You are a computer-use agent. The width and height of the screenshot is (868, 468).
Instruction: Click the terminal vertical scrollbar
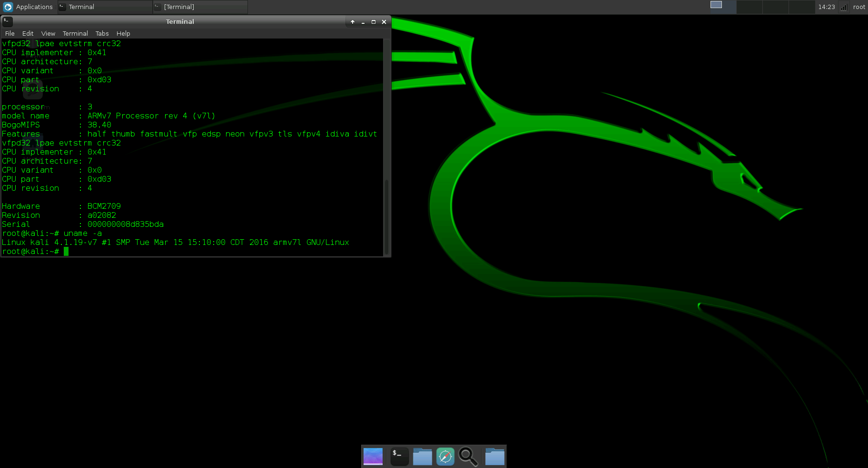coord(386,216)
